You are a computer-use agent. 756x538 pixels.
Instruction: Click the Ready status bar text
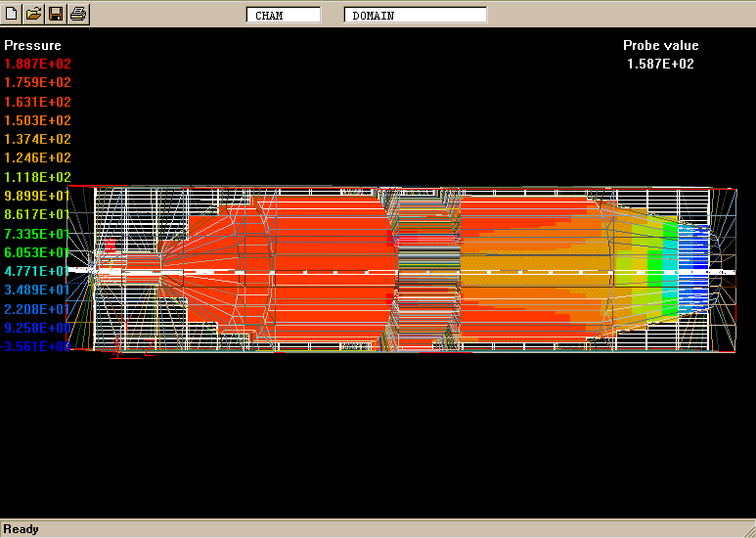(x=22, y=529)
